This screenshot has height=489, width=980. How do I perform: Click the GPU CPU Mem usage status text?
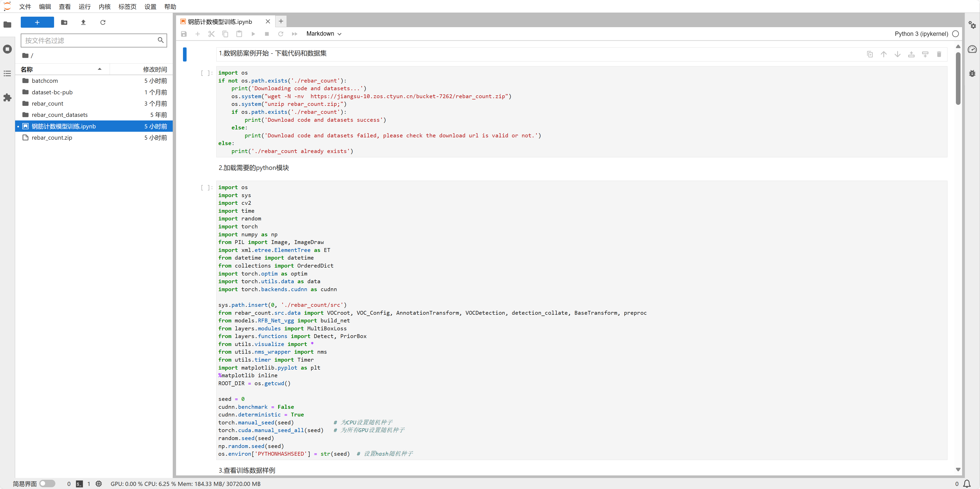click(186, 484)
